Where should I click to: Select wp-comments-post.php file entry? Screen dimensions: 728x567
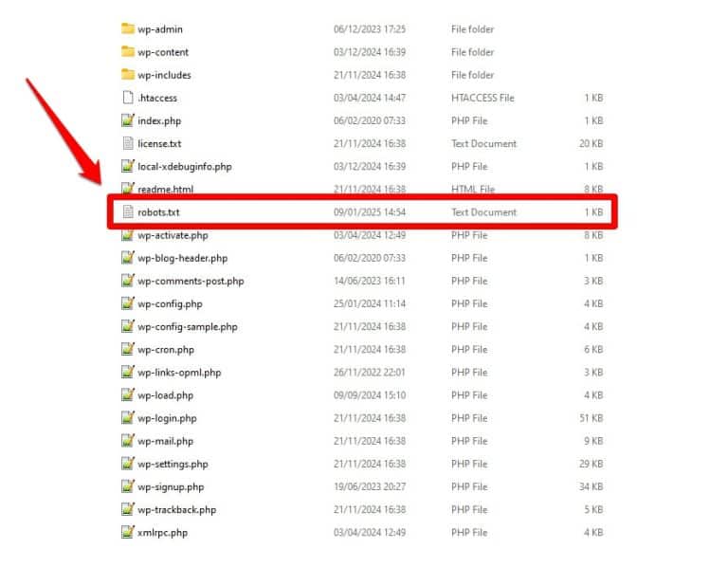tap(191, 281)
